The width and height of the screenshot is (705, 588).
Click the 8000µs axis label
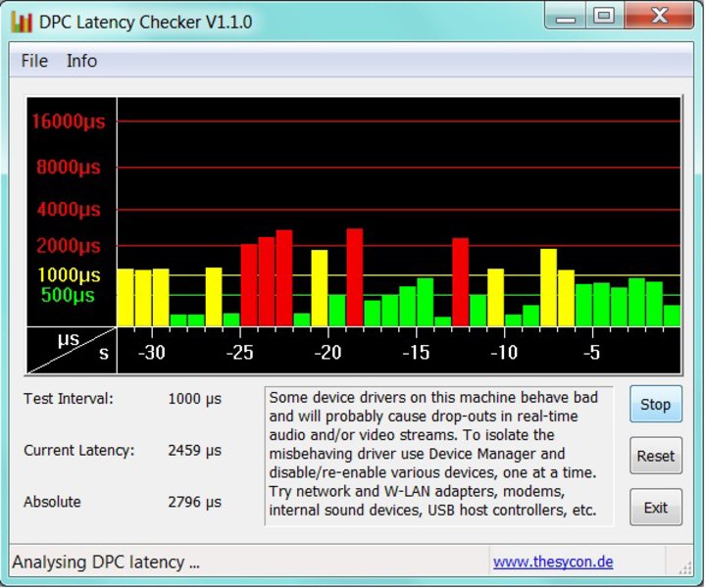coord(69,168)
